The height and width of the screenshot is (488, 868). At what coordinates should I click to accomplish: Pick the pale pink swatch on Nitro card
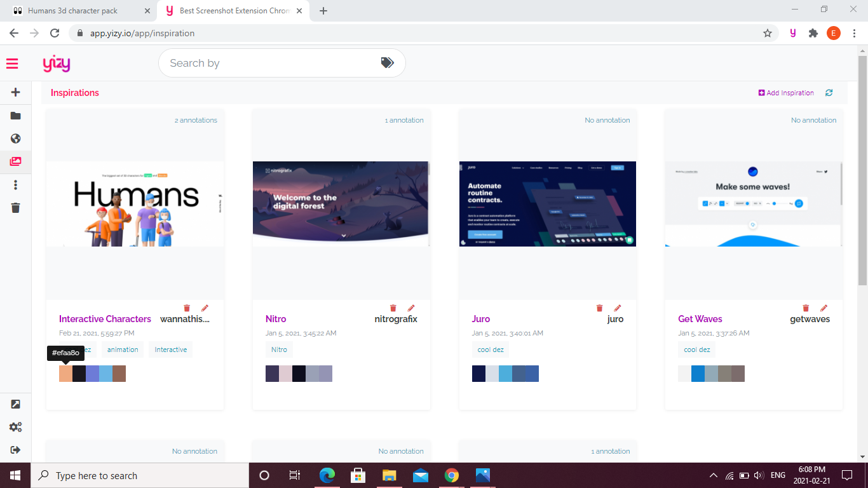coord(285,374)
